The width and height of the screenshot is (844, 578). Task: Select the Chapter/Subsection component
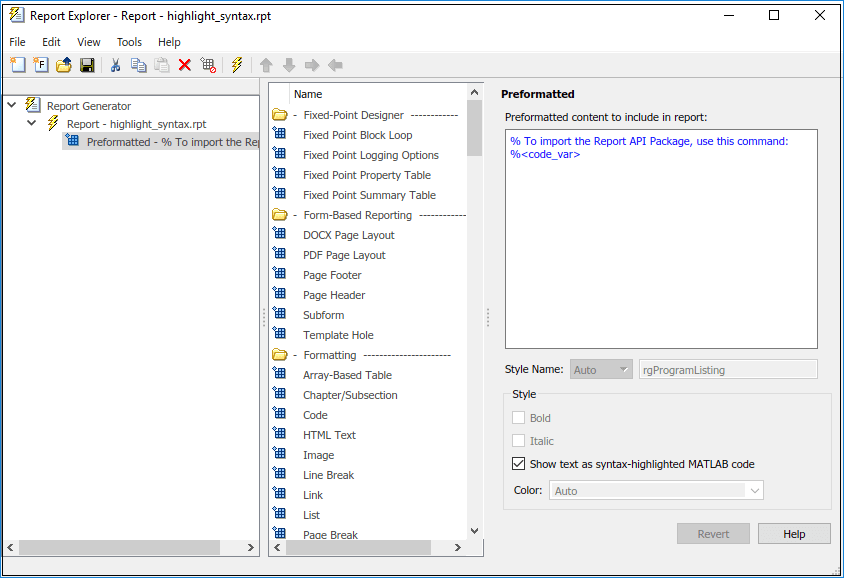[350, 395]
